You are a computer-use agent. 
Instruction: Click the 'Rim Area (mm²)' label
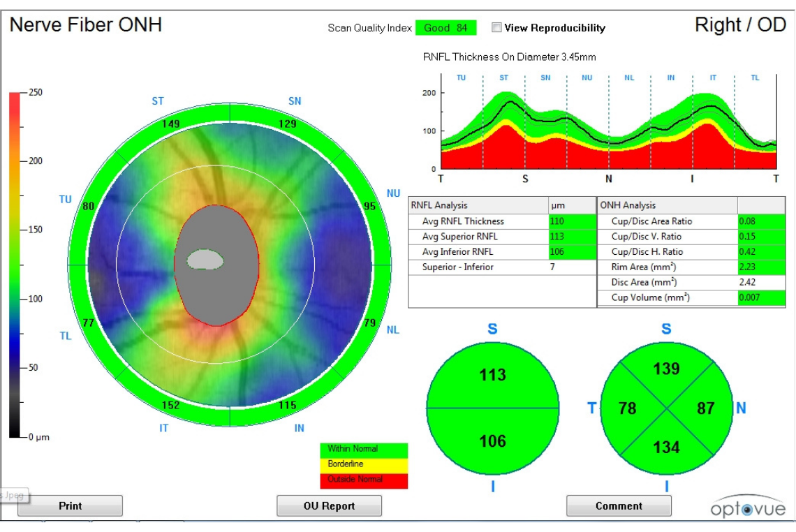tap(644, 267)
